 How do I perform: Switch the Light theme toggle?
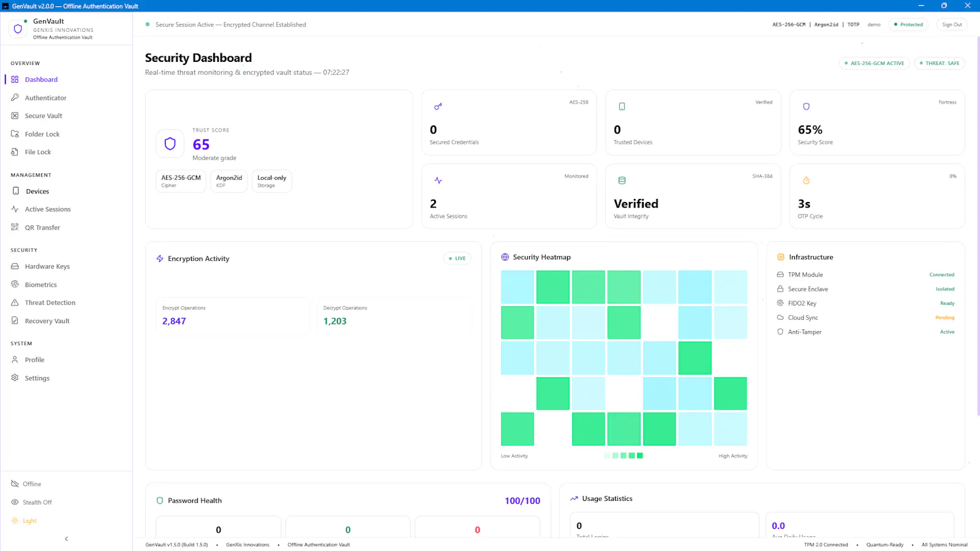(24, 521)
